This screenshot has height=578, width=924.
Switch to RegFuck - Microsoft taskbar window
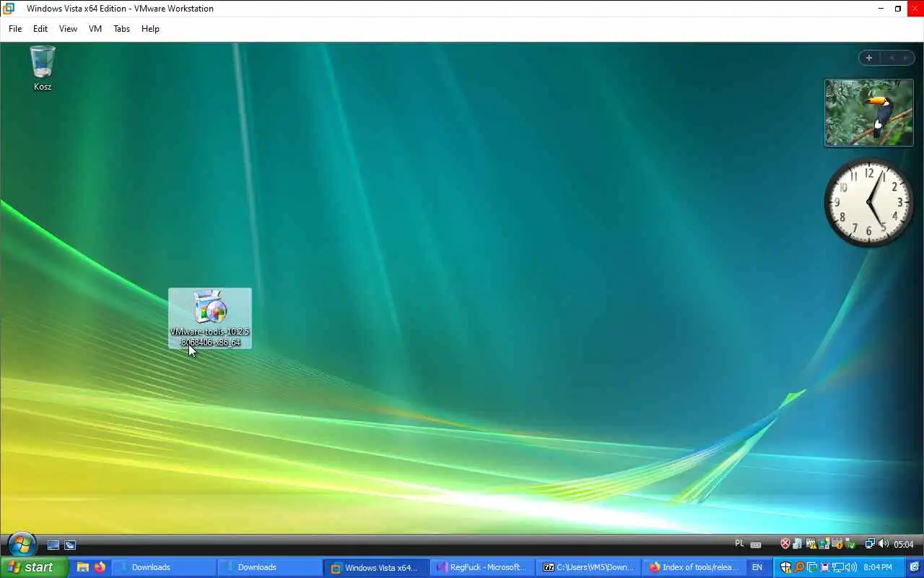point(482,567)
